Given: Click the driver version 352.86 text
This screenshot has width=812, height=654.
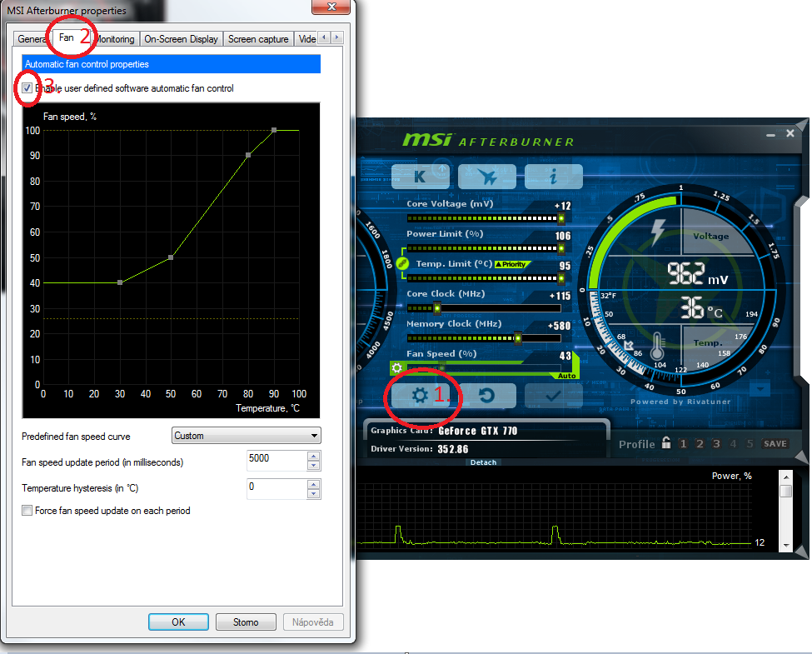Looking at the screenshot, I should click(452, 449).
